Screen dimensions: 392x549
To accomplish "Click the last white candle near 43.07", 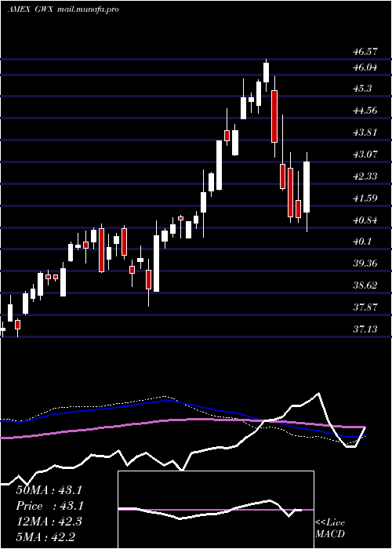I will pos(307,187).
